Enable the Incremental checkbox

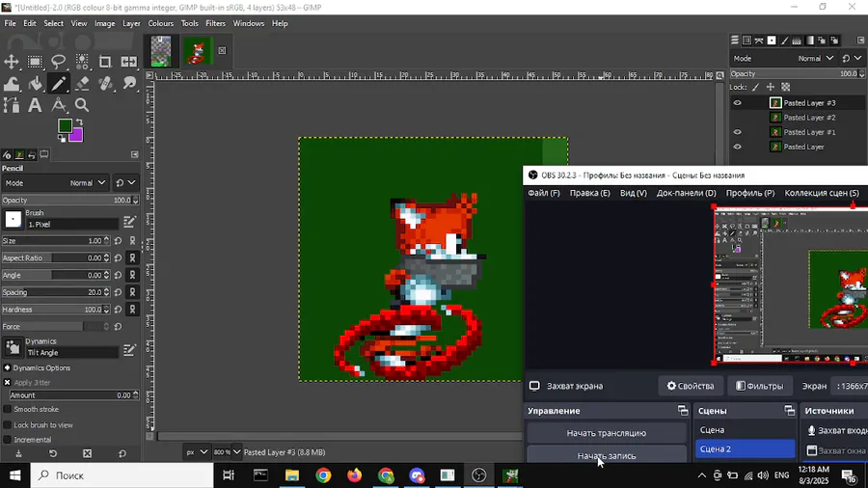point(7,440)
